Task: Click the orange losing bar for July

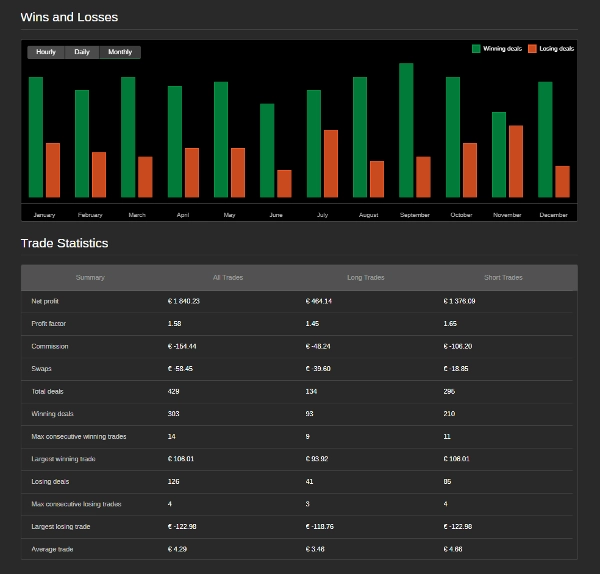Action: click(x=330, y=163)
